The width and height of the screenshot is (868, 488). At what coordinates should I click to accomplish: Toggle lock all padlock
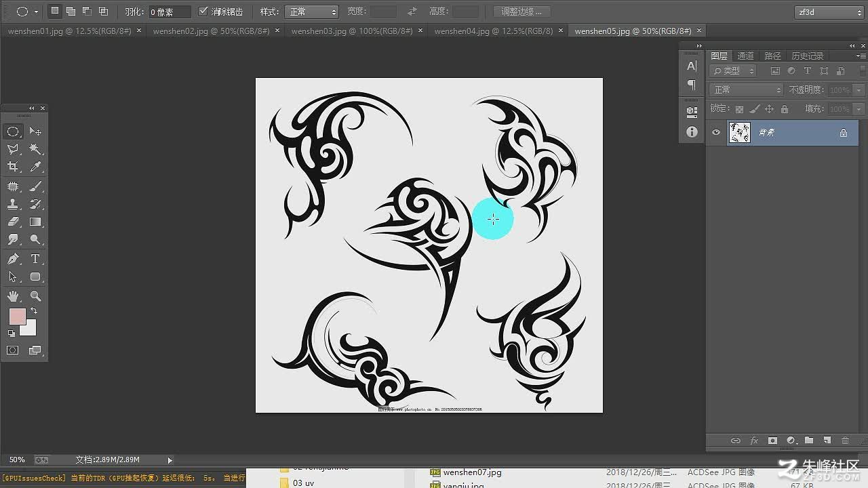coord(785,109)
